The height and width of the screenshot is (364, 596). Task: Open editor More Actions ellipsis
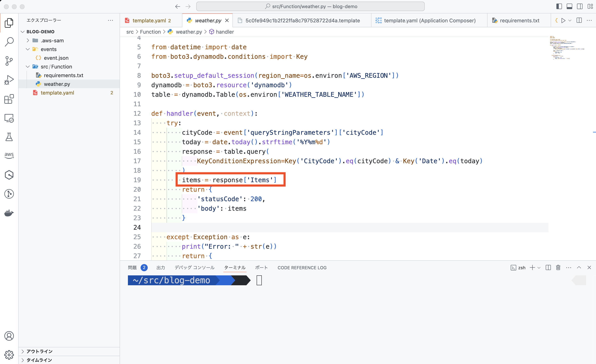(x=589, y=21)
